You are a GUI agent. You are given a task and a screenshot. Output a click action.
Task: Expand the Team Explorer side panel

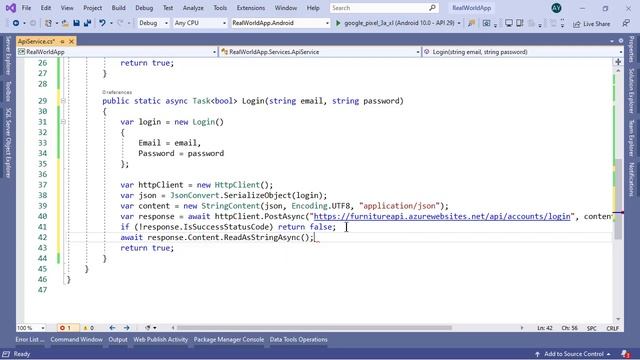tap(631, 138)
